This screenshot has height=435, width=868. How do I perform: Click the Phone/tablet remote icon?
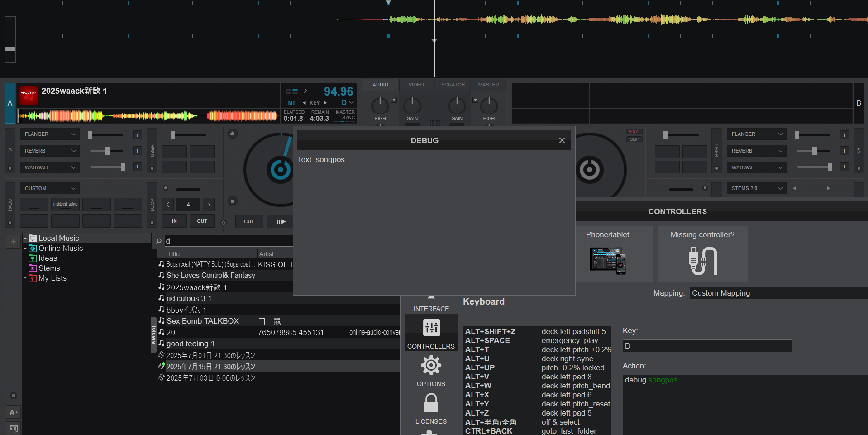click(607, 260)
